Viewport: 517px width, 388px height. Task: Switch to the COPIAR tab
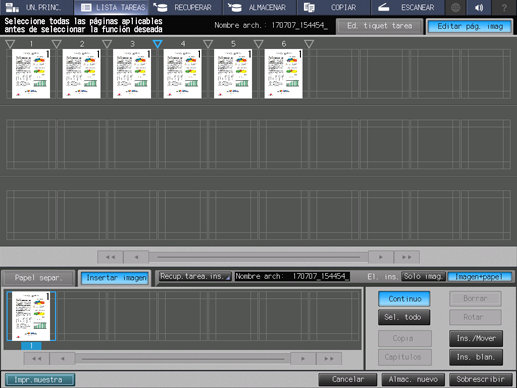(x=333, y=7)
